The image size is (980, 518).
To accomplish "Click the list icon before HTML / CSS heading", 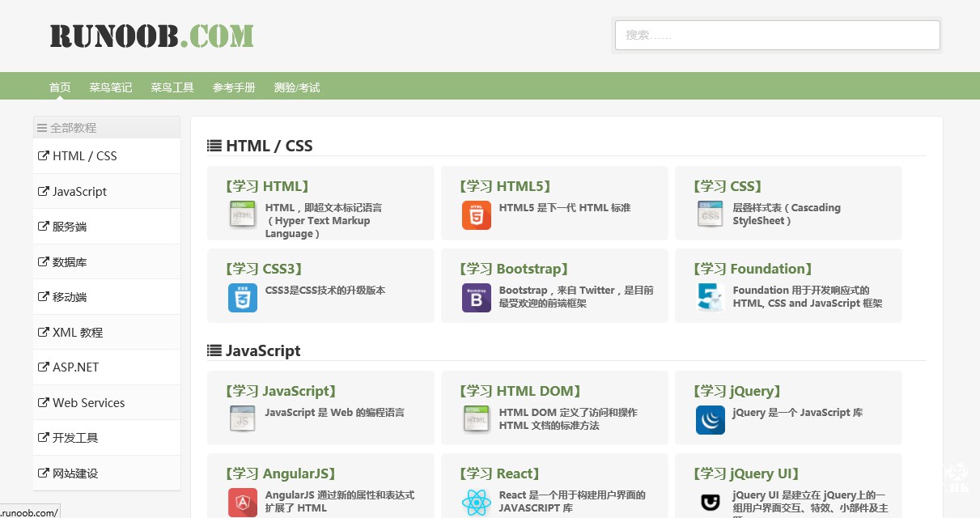I will pyautogui.click(x=214, y=146).
